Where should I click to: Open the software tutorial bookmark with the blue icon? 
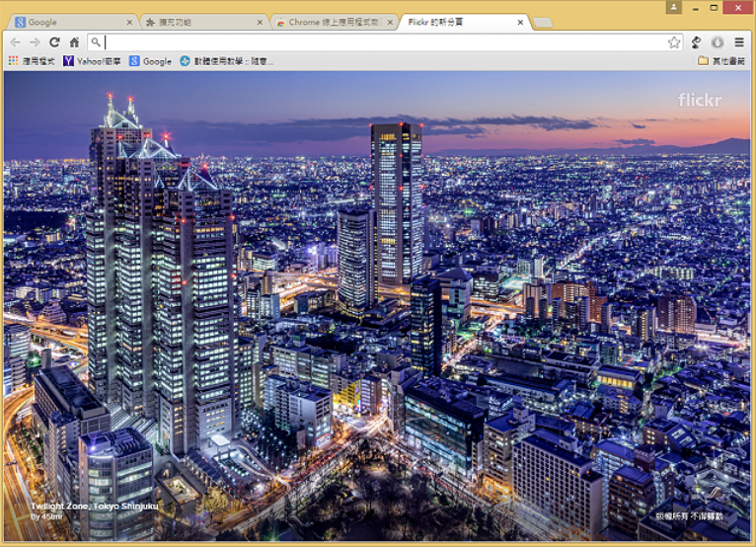point(226,61)
